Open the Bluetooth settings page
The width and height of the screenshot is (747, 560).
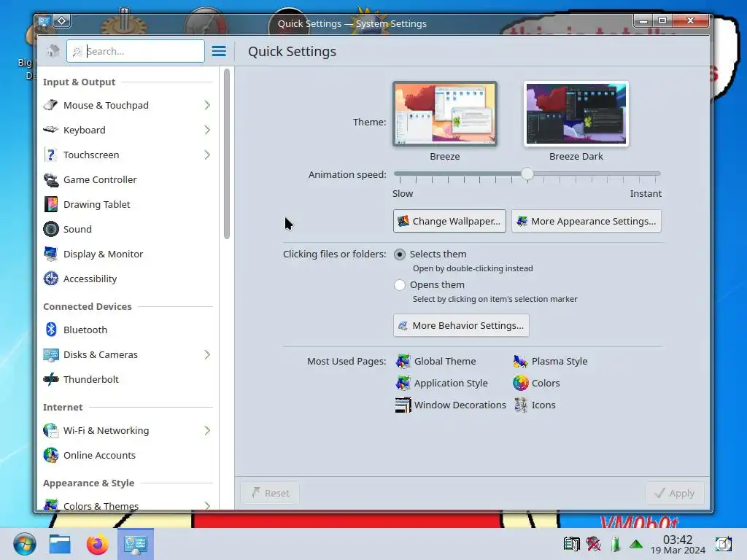128,330
